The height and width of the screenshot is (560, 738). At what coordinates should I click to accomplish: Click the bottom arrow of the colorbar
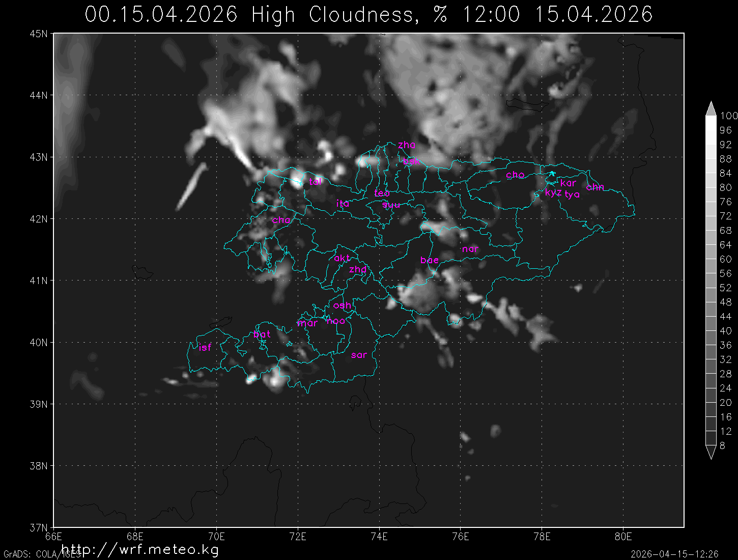pos(711,452)
